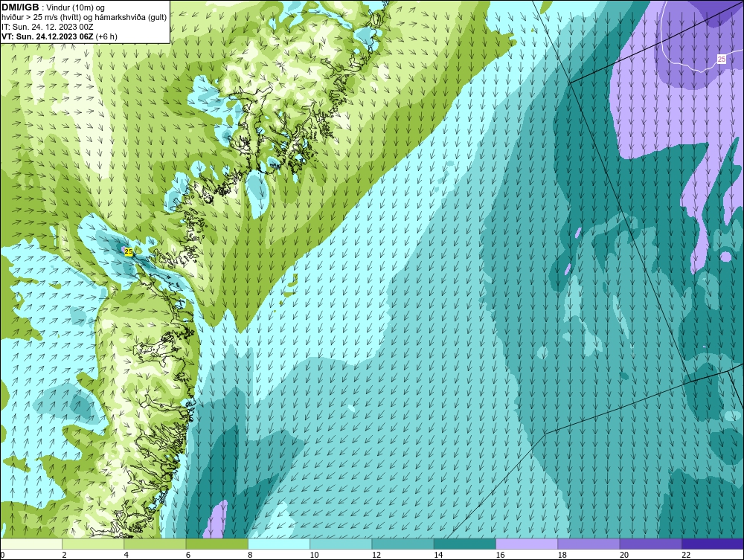This screenshot has height=560, width=744.
Task: Click the legend scale label 20
Action: (x=624, y=556)
